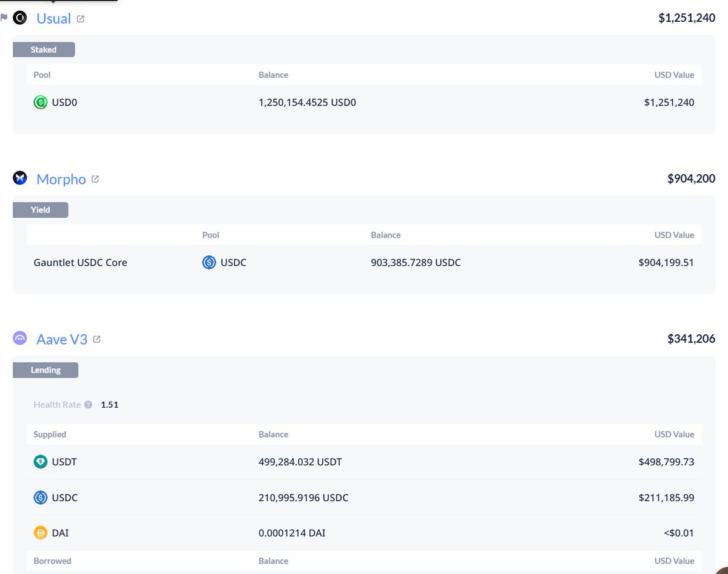
Task: Click the USD0 row value $1,251,240
Action: [669, 103]
